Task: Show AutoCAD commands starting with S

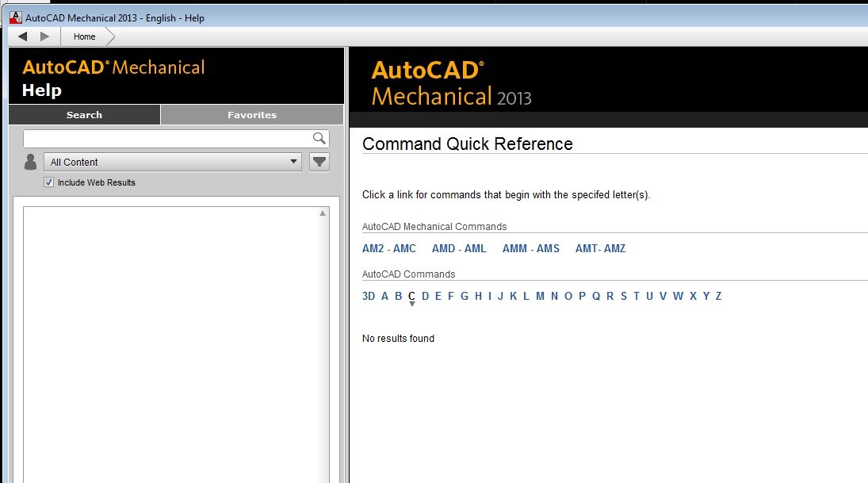Action: click(624, 297)
